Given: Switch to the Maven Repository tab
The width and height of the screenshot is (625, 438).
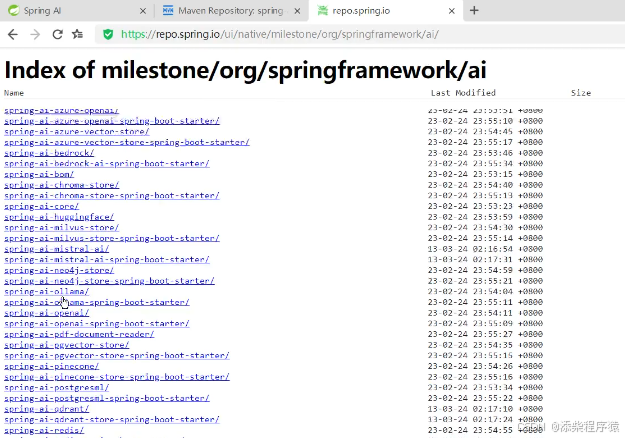Looking at the screenshot, I should pos(232,11).
